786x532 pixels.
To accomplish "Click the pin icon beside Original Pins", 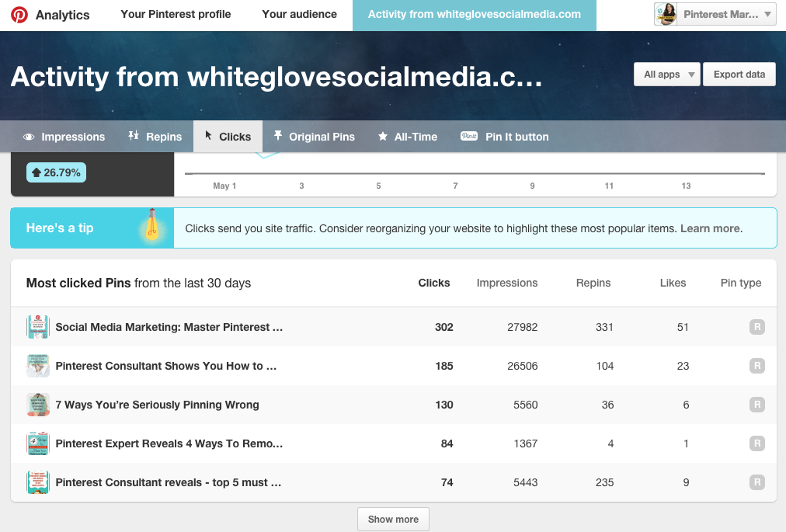I will click(x=278, y=135).
